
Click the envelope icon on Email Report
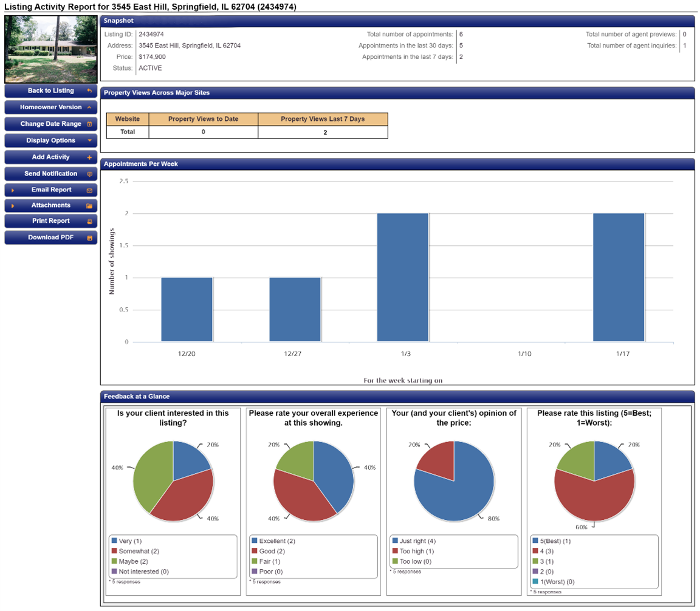coord(89,190)
